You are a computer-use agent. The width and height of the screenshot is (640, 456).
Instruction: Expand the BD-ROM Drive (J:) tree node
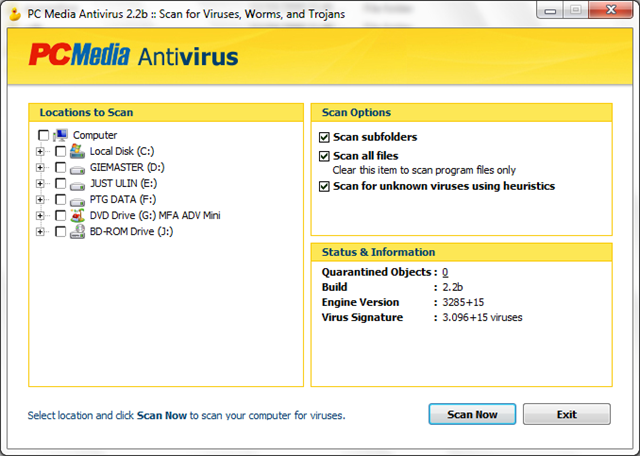pyautogui.click(x=41, y=231)
